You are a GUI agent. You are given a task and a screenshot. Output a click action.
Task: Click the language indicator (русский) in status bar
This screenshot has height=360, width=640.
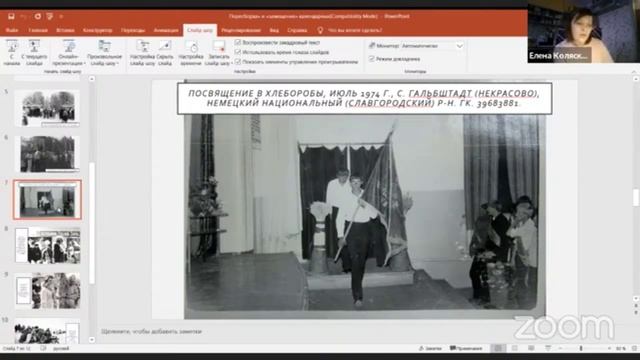61,349
